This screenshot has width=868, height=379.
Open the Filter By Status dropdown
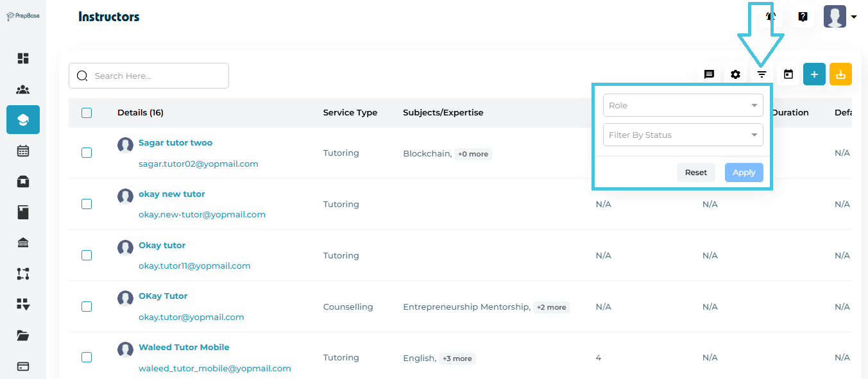[x=683, y=135]
